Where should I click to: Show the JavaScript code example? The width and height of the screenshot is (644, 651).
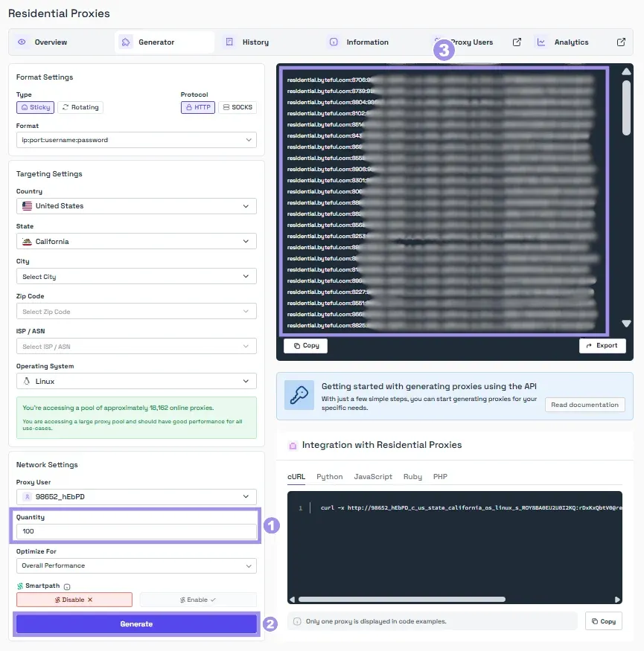[x=373, y=477]
